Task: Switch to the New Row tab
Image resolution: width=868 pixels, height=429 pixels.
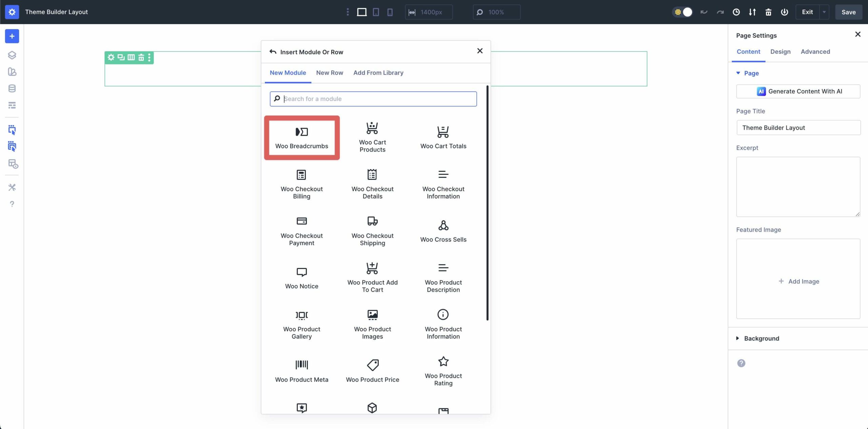Action: tap(329, 73)
